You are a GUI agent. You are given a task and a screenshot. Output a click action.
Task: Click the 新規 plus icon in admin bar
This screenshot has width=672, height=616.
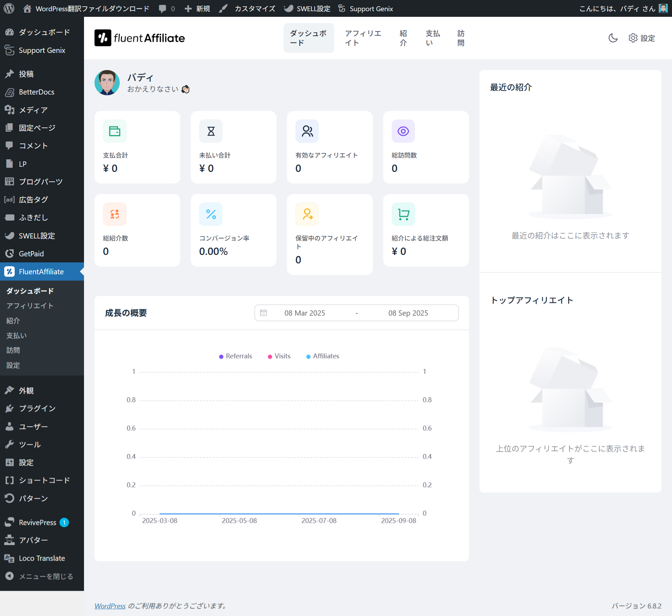point(188,8)
